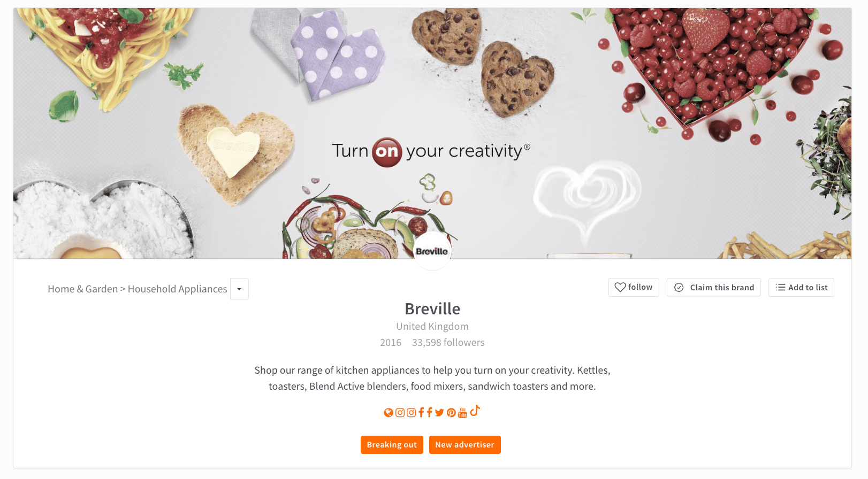
Task: Open the Add to list menu
Action: click(x=801, y=287)
